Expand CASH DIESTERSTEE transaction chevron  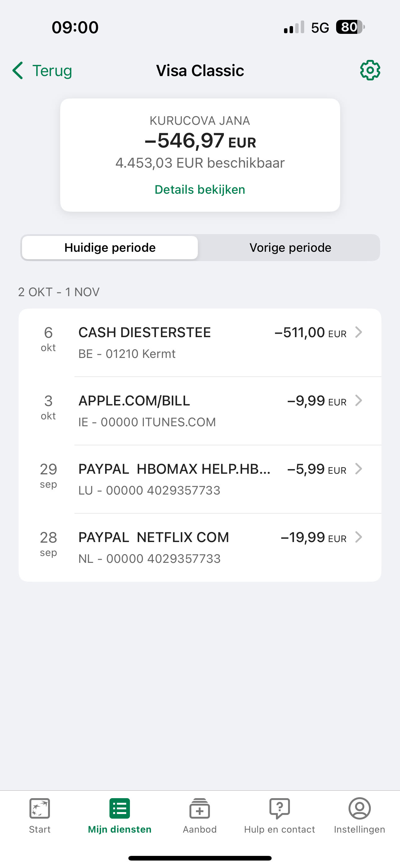359,332
